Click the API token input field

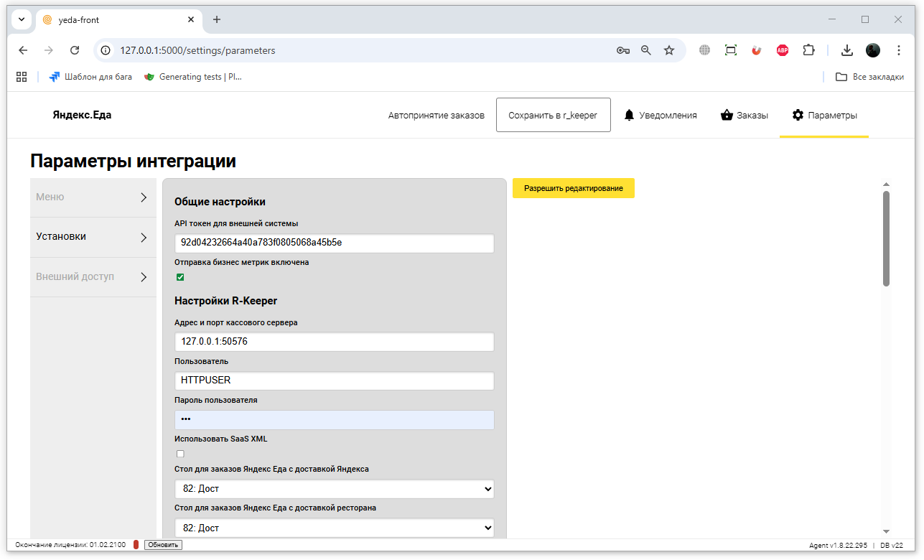pos(334,243)
